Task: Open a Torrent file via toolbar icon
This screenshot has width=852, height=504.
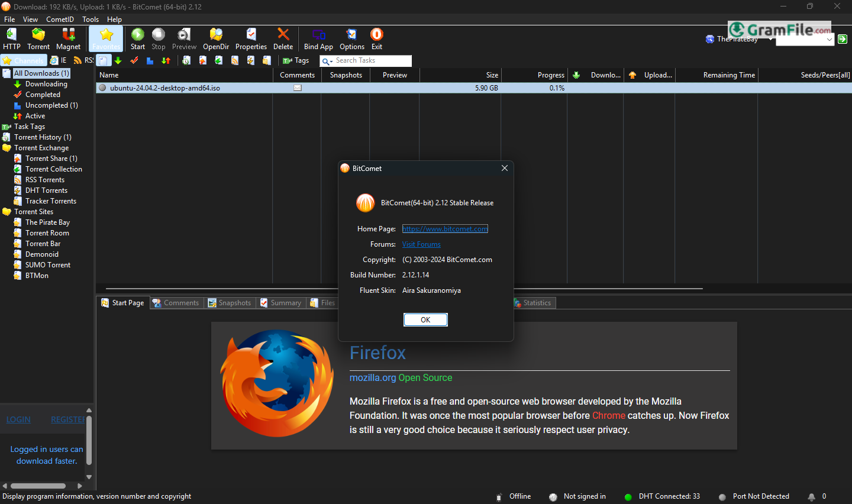Action: 38,39
